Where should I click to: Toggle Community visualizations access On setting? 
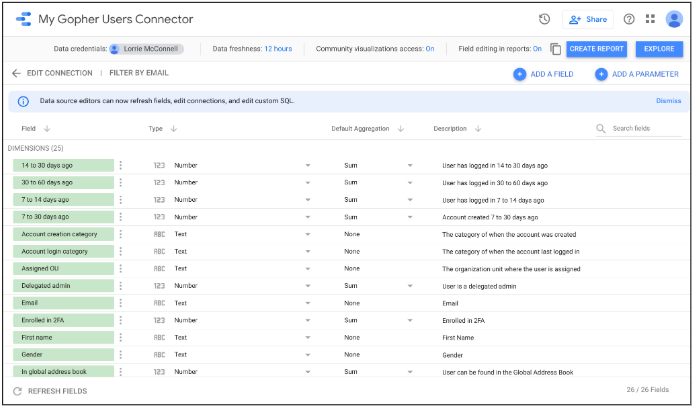tap(430, 49)
